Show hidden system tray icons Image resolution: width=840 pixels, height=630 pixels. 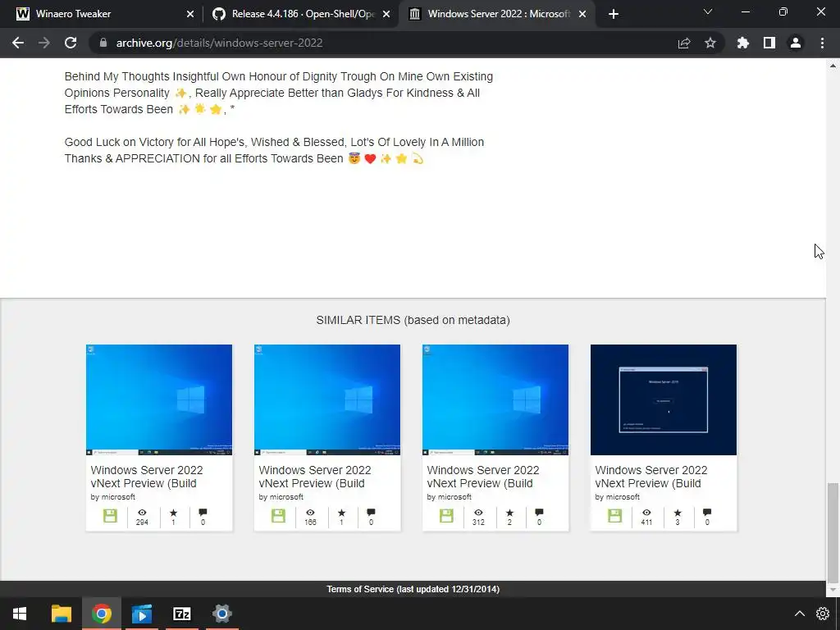coord(799,614)
